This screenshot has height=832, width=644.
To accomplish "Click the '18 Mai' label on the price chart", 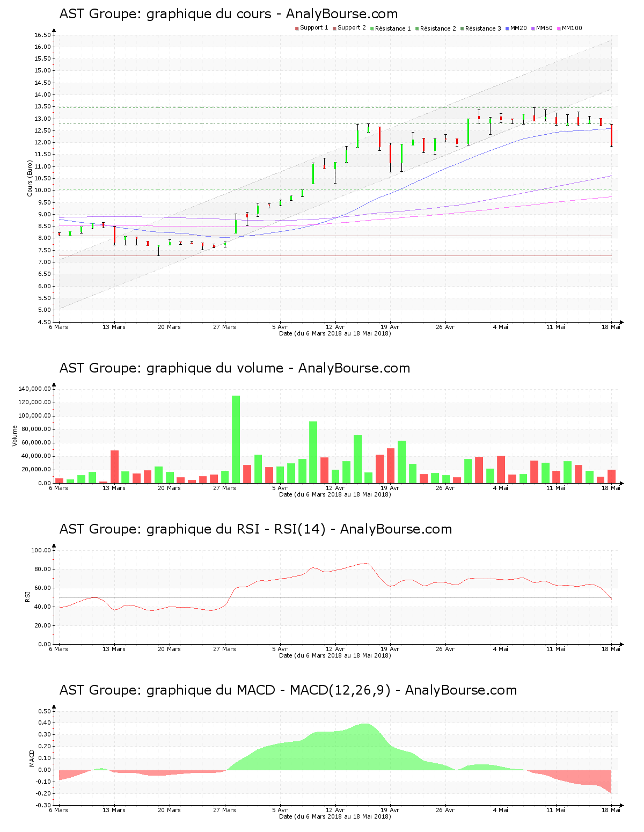I will pyautogui.click(x=611, y=327).
